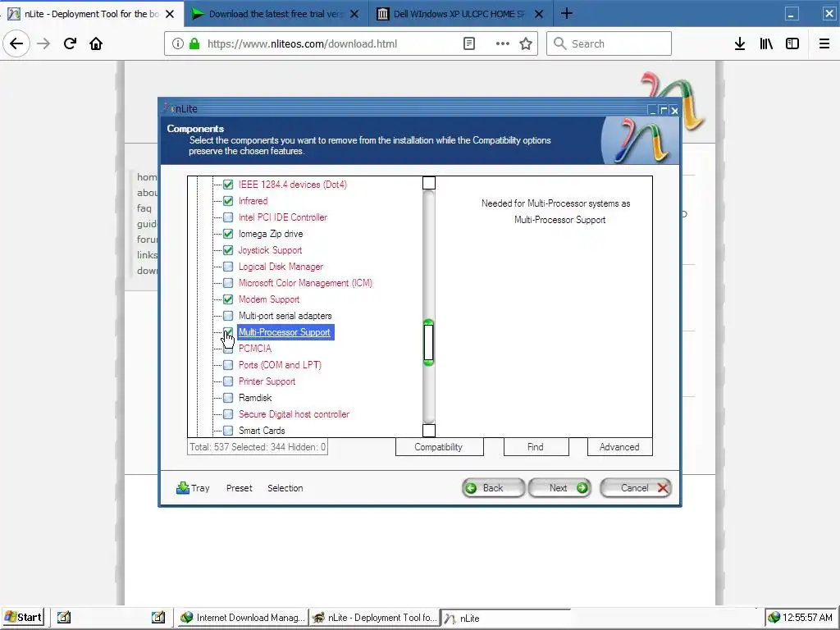Uncheck Joystick Support
Viewport: 840px width, 630px height.
228,250
